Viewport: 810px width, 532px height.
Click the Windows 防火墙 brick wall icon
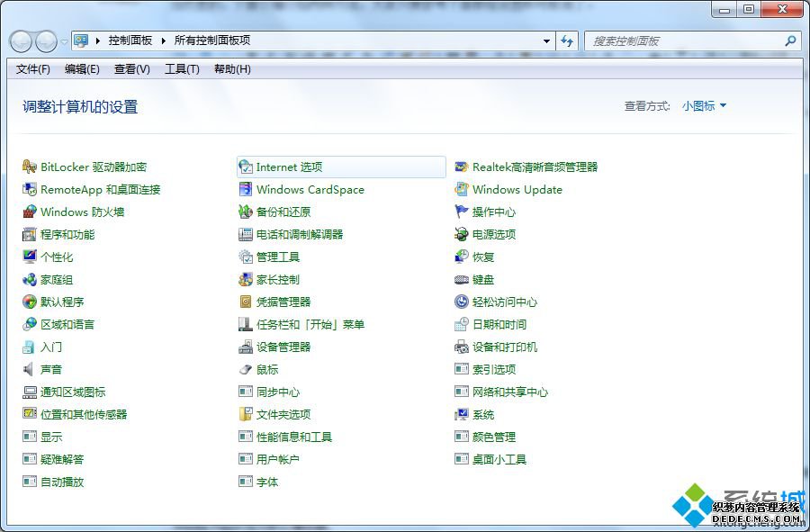pyautogui.click(x=30, y=212)
